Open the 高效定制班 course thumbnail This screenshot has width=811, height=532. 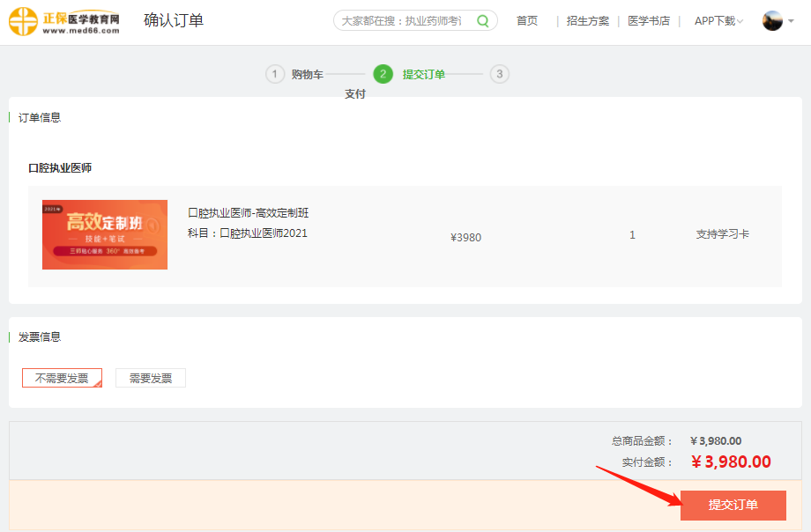coord(105,234)
